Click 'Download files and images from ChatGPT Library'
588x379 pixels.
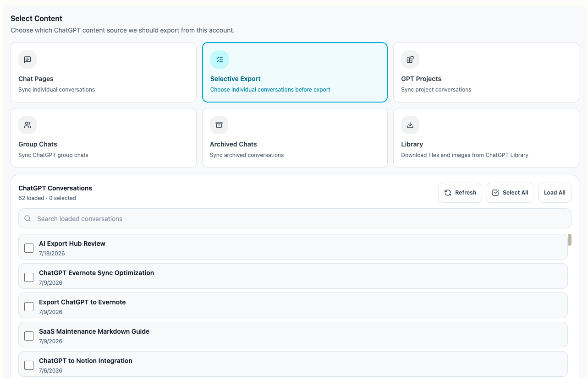465,155
